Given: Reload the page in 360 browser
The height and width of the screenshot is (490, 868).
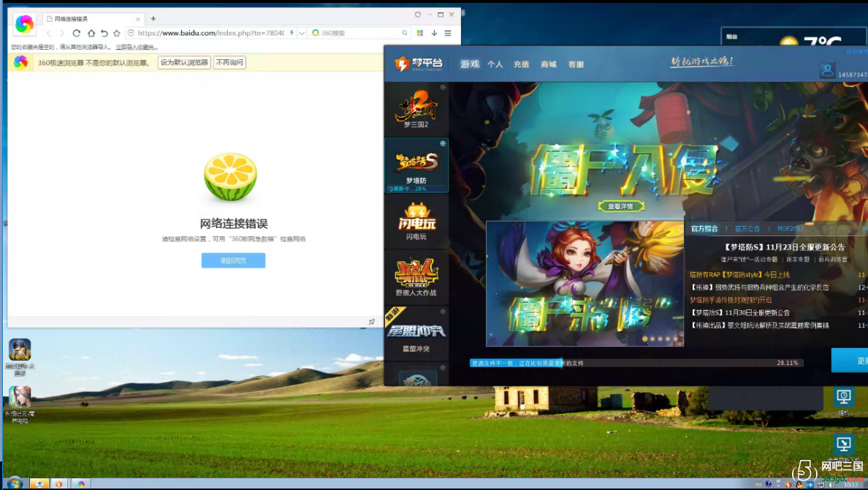Looking at the screenshot, I should tap(77, 33).
